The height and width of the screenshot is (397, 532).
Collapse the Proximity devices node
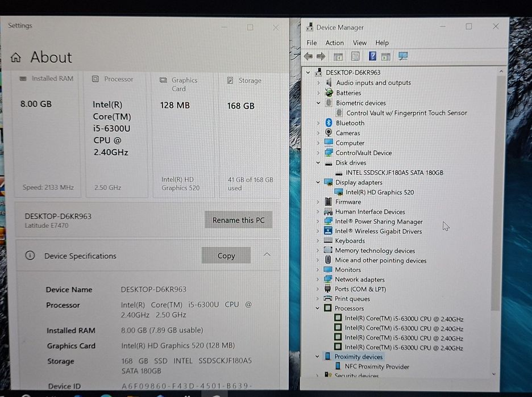[x=317, y=356]
